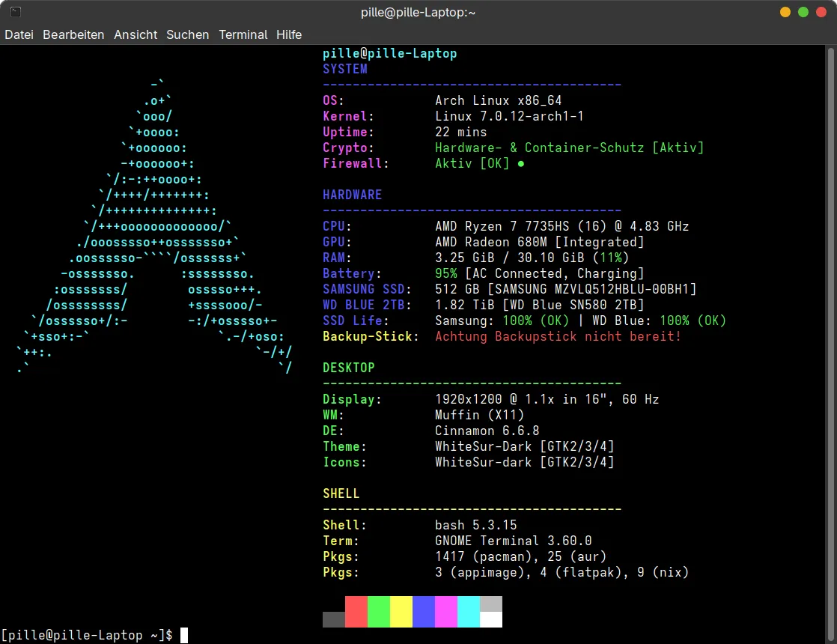
Task: Click the dark gray color block
Action: pyautogui.click(x=334, y=619)
